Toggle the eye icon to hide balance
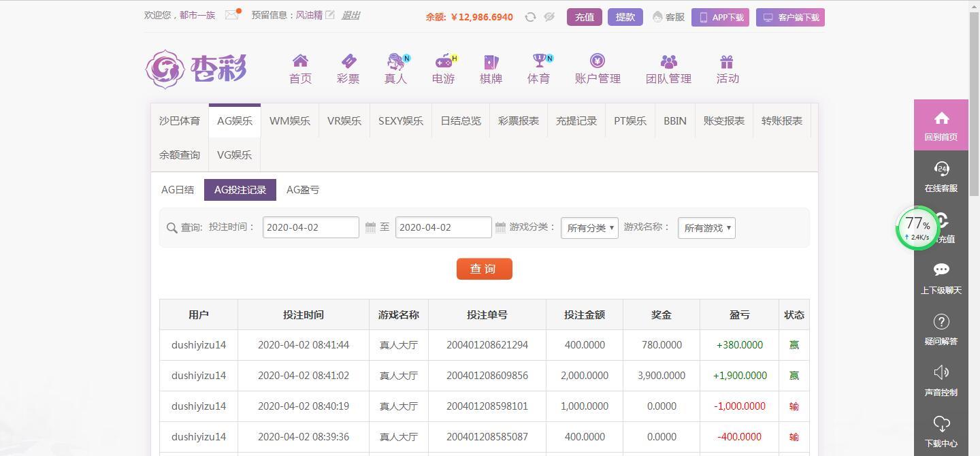980x456 pixels. point(549,17)
